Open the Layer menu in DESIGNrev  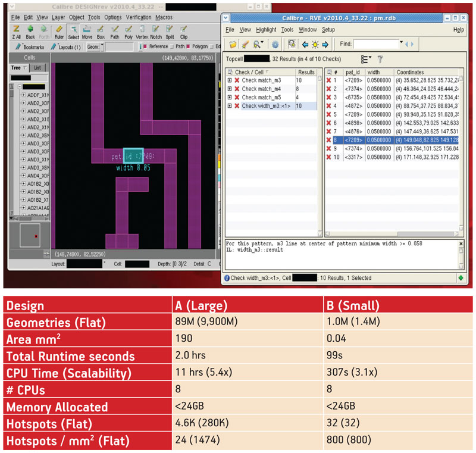click(58, 17)
